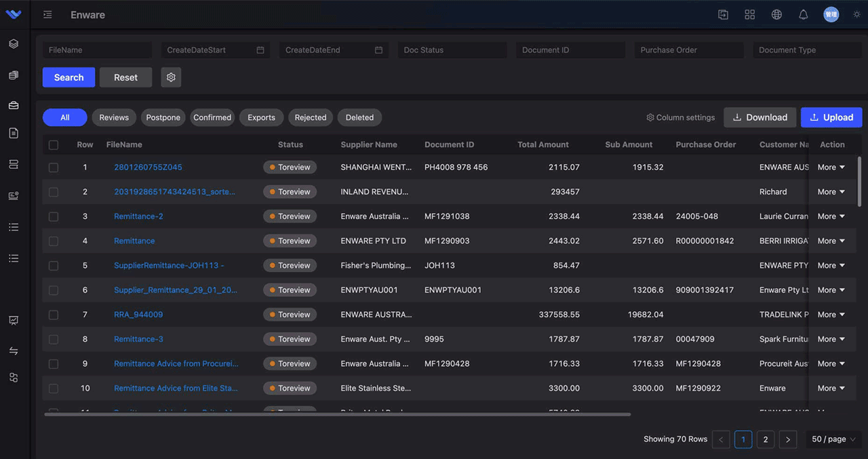Open the briefcase icon in the left sidebar

pos(13,105)
